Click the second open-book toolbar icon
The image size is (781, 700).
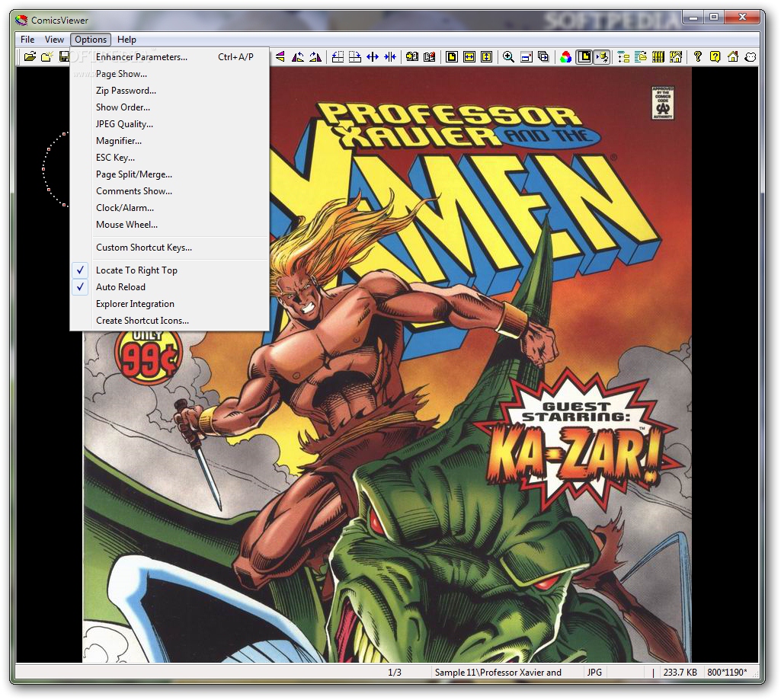point(429,57)
